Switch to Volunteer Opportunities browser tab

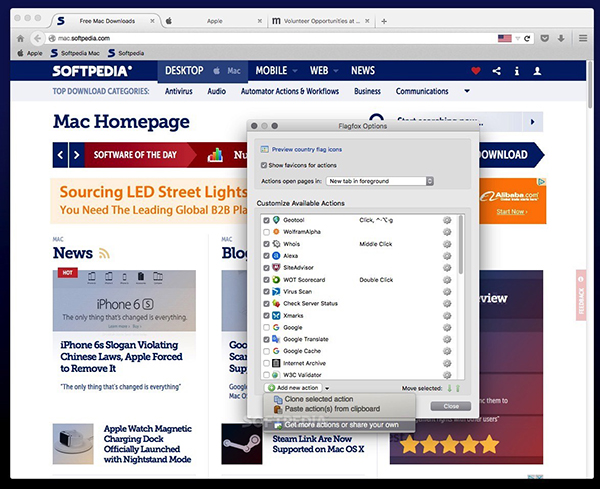(x=321, y=21)
